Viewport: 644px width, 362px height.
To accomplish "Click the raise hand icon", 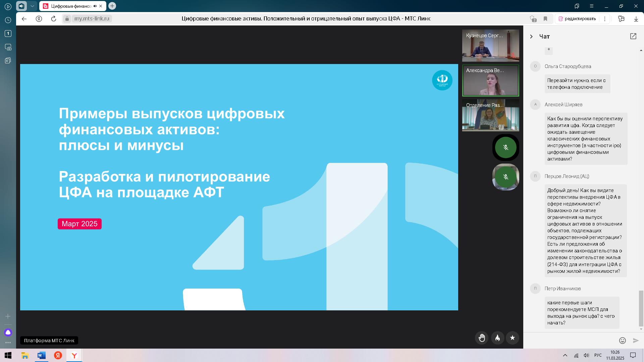I will click(482, 338).
